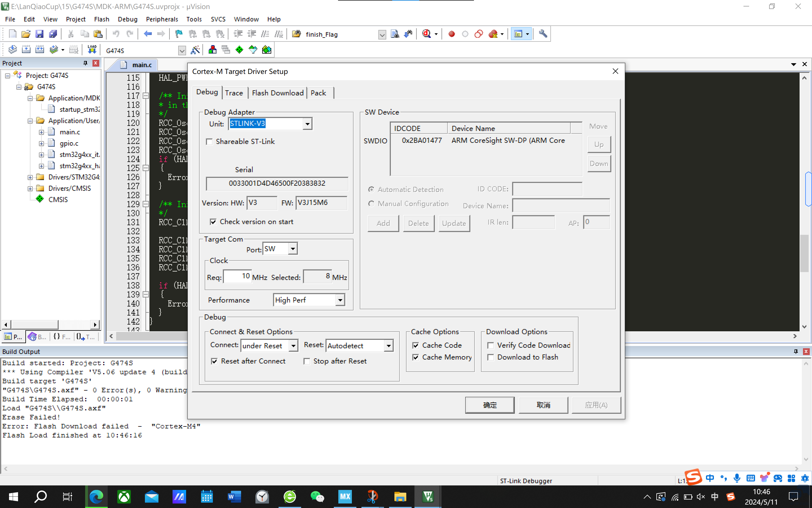The image size is (812, 508).
Task: Switch to the Trace tab
Action: pos(234,93)
